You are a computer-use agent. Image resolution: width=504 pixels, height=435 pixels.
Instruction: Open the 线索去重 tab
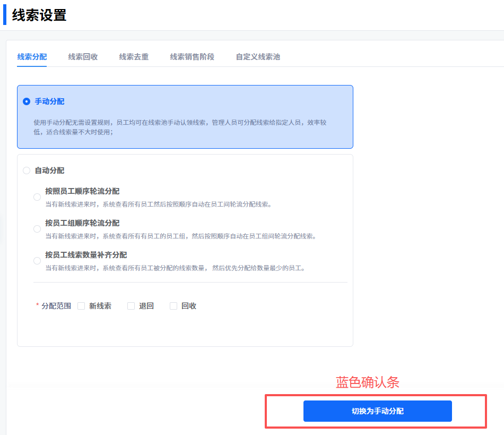point(134,57)
